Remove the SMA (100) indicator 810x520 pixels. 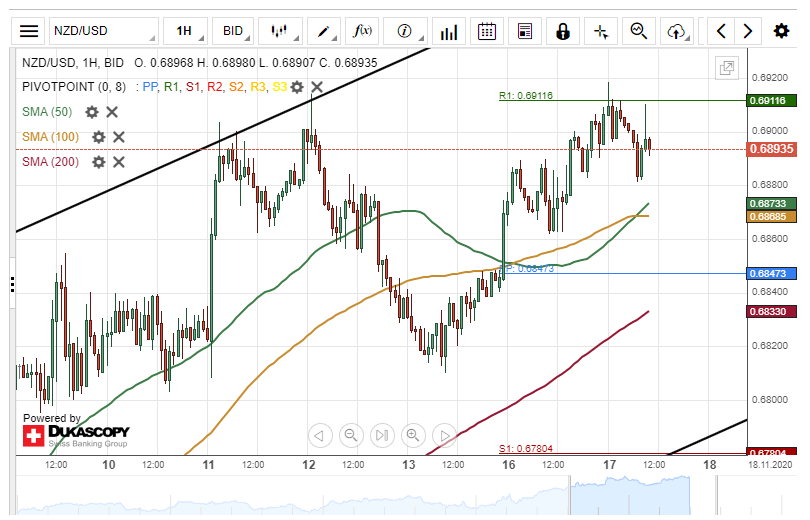(119, 137)
